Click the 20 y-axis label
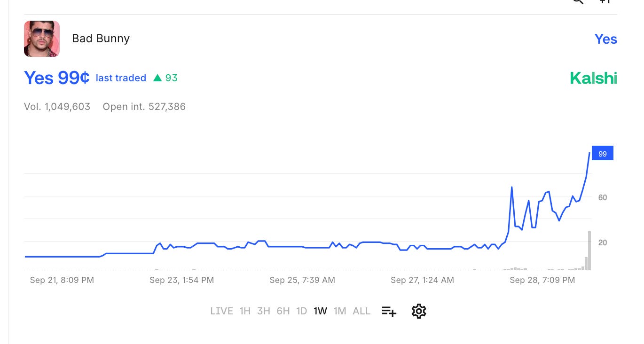Viewport: 644px width, 344px height. pos(603,242)
